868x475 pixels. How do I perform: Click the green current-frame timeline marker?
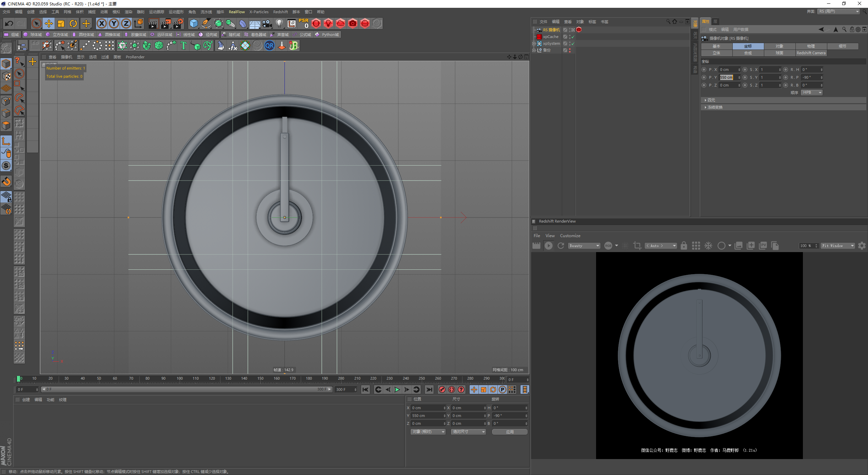pos(18,379)
